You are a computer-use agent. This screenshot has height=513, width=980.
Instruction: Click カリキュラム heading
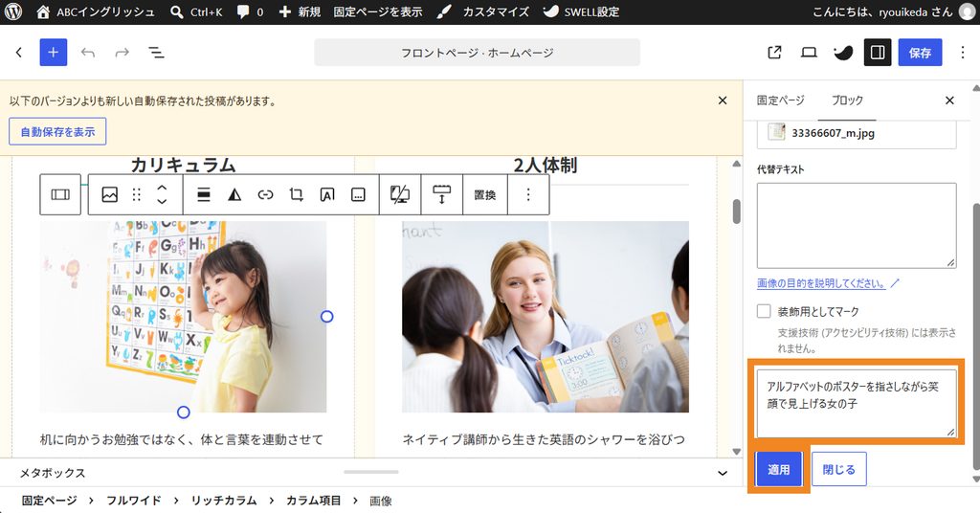[x=183, y=165]
